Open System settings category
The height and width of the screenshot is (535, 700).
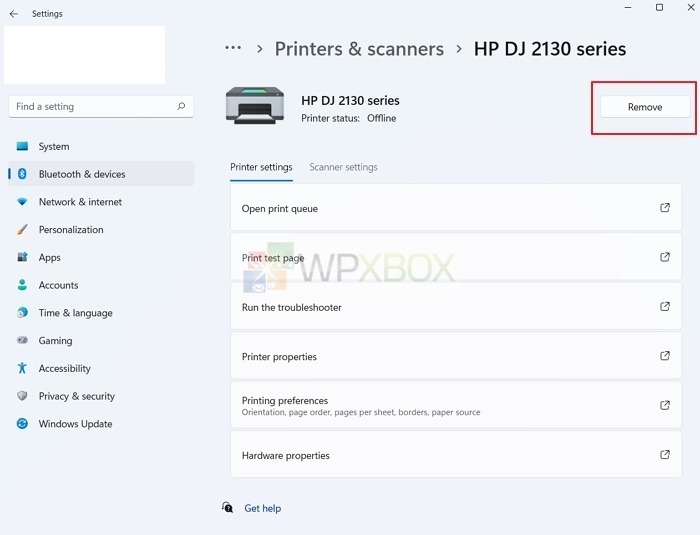click(x=101, y=146)
